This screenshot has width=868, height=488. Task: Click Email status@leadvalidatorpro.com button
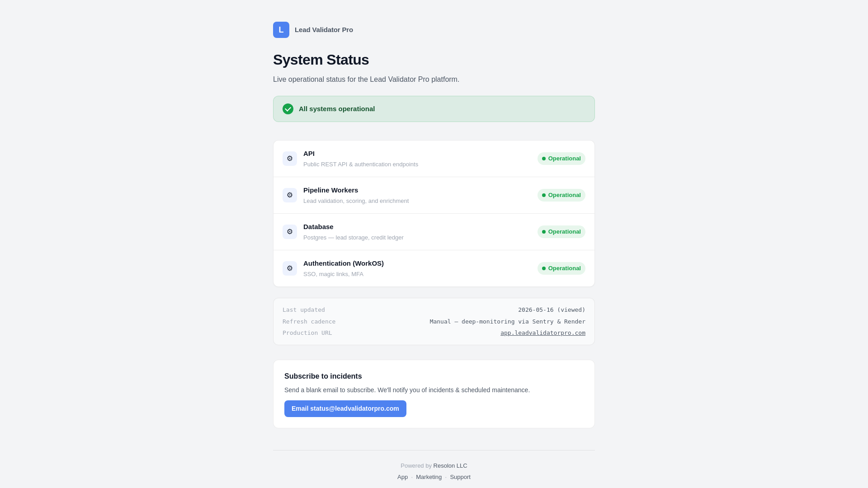[x=345, y=408]
